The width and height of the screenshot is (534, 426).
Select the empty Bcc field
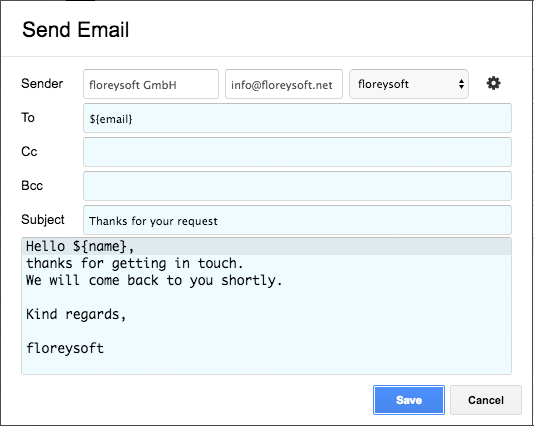pos(297,186)
